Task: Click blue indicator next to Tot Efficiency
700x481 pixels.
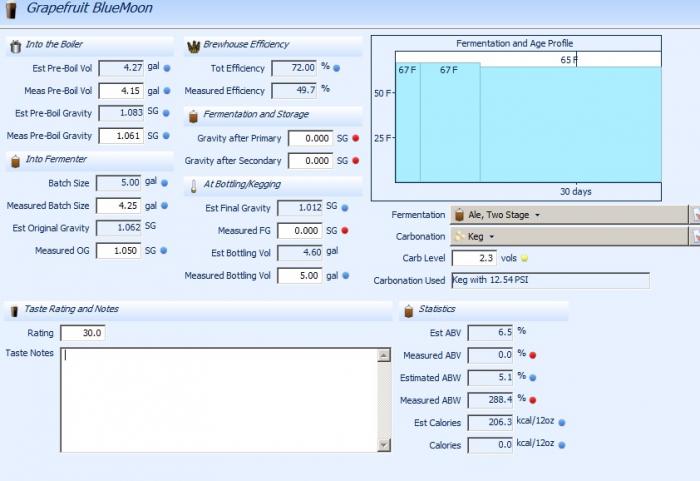Action: [337, 68]
